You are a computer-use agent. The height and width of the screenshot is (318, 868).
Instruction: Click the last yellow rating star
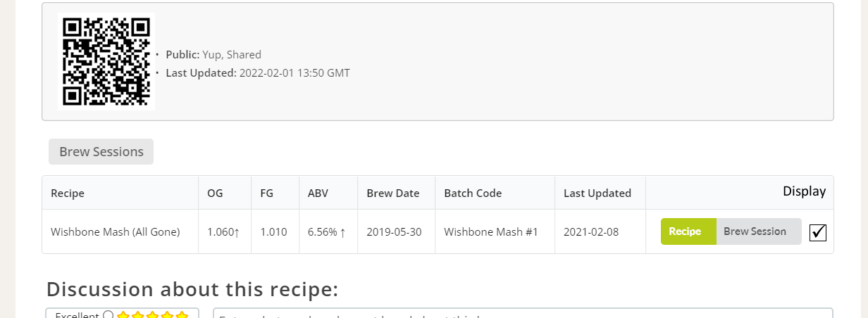click(182, 315)
